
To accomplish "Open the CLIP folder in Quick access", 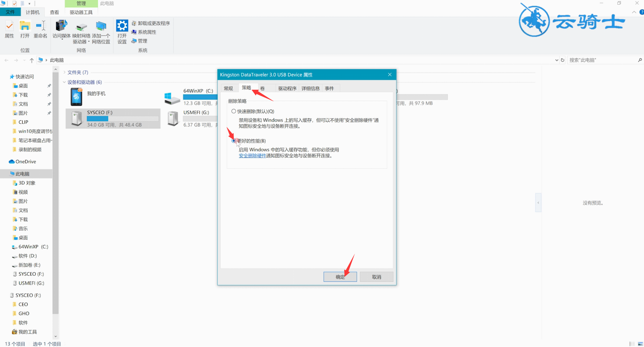I will pyautogui.click(x=23, y=122).
